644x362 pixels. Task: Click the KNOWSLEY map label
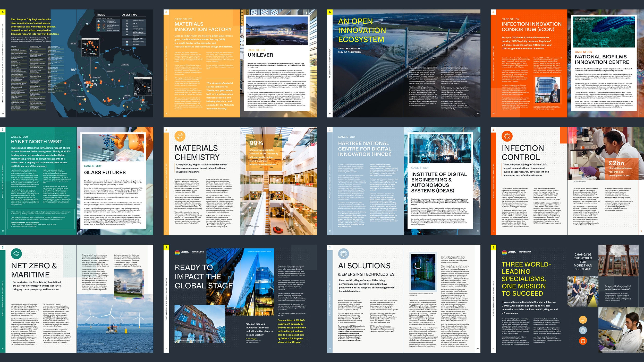(111, 71)
